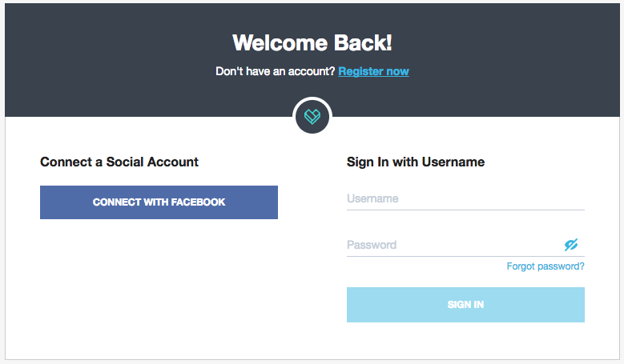Focus the Password input field
This screenshot has width=624, height=364.
453,245
